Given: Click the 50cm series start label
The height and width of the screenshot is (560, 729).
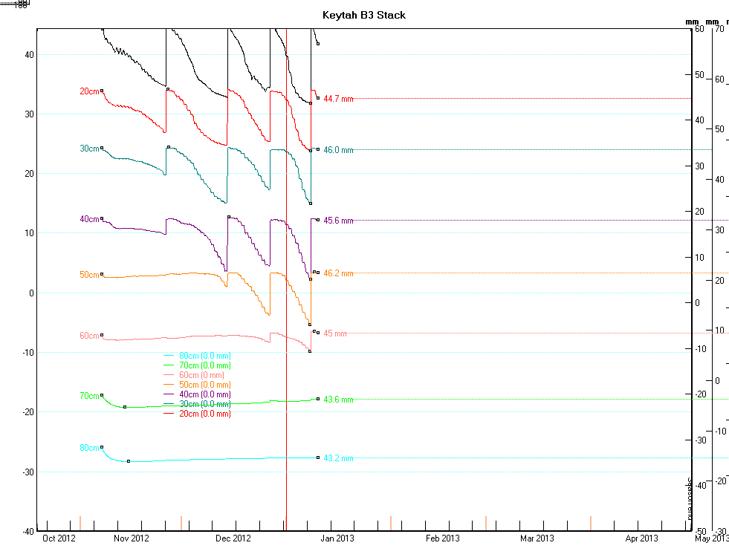Looking at the screenshot, I should (89, 275).
